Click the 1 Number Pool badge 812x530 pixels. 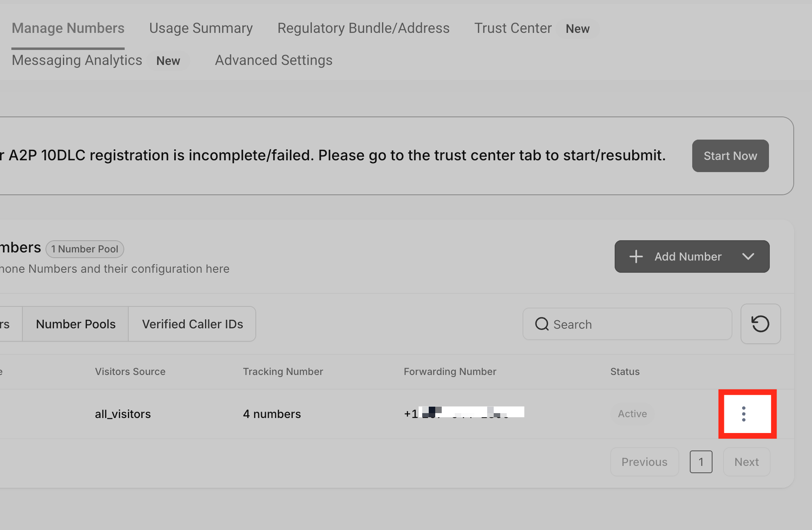coord(84,249)
